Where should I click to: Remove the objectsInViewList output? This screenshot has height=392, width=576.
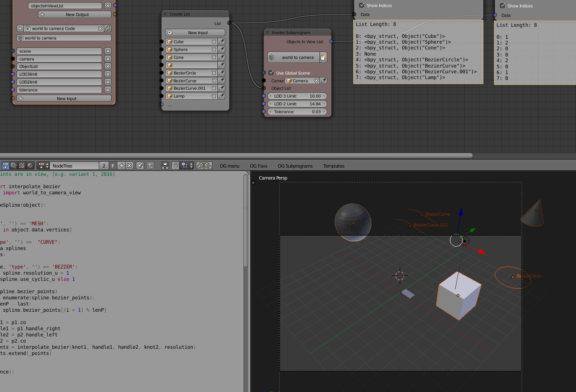click(107, 5)
